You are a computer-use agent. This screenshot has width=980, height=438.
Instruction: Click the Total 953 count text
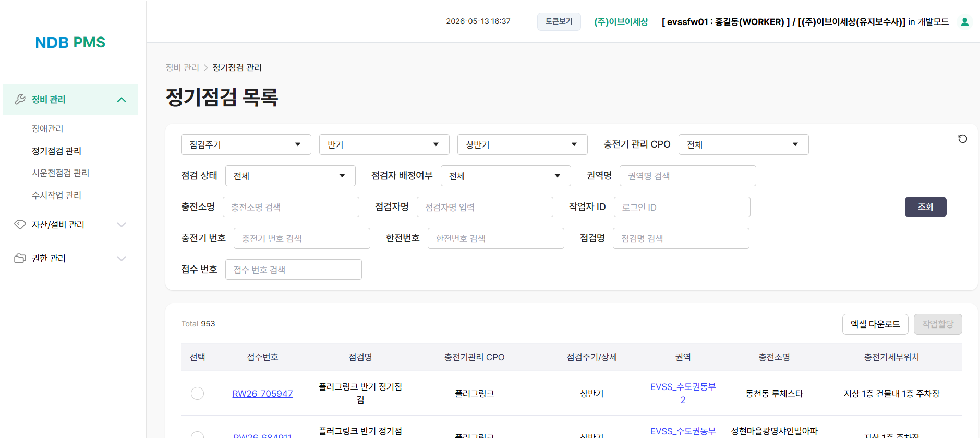[x=198, y=324]
